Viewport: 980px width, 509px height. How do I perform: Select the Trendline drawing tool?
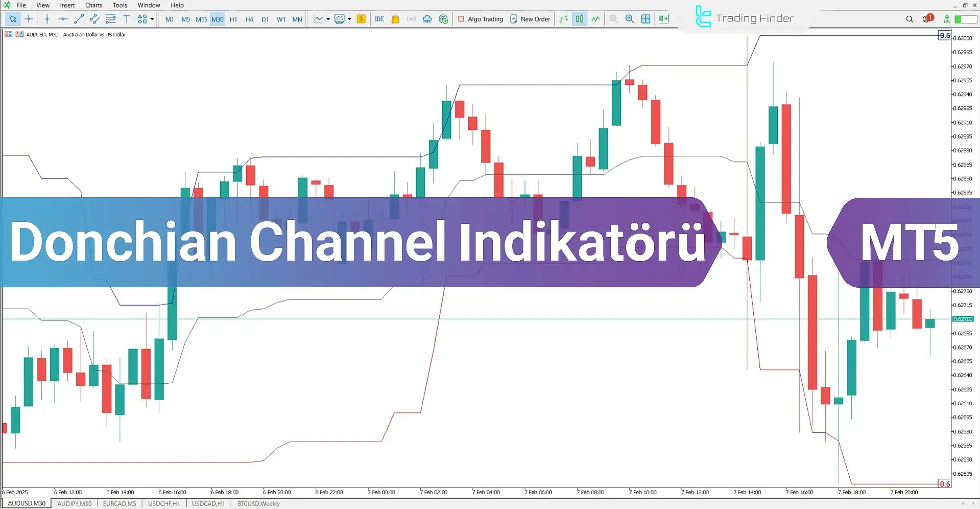(79, 19)
